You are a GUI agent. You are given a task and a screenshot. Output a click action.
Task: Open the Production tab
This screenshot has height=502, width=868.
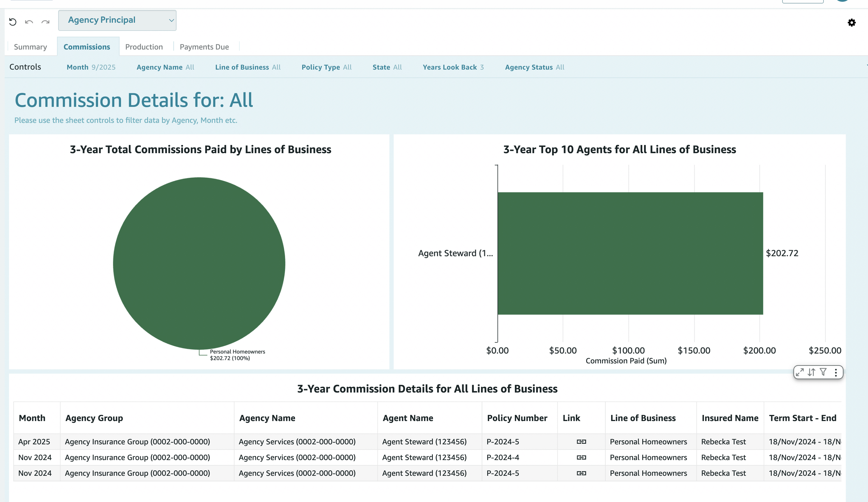pyautogui.click(x=144, y=47)
